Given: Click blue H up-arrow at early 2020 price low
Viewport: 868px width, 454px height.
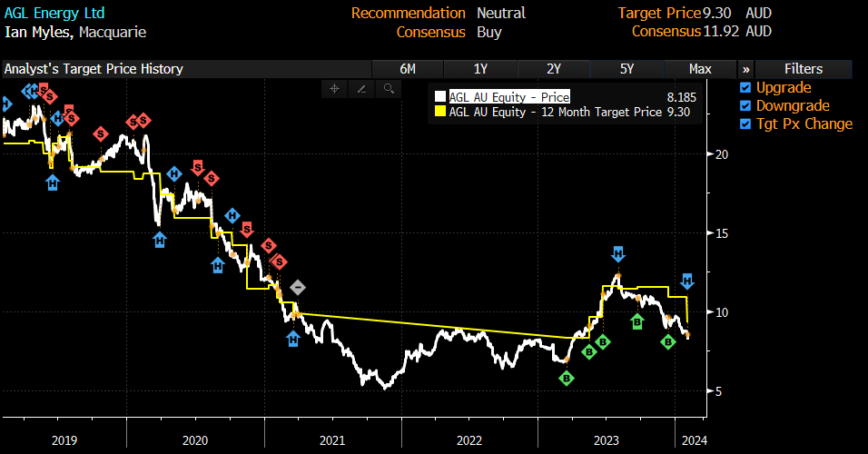Looking at the screenshot, I should 160,240.
